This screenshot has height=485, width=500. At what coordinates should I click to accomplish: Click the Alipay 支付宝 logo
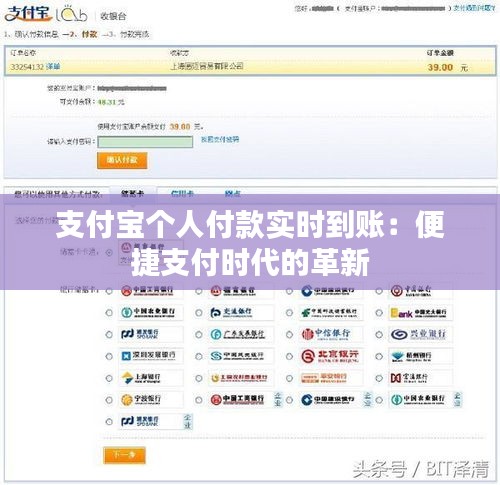(29, 14)
